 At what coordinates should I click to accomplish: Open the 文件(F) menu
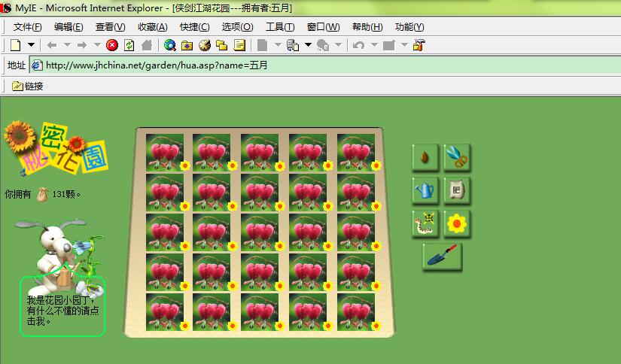27,27
